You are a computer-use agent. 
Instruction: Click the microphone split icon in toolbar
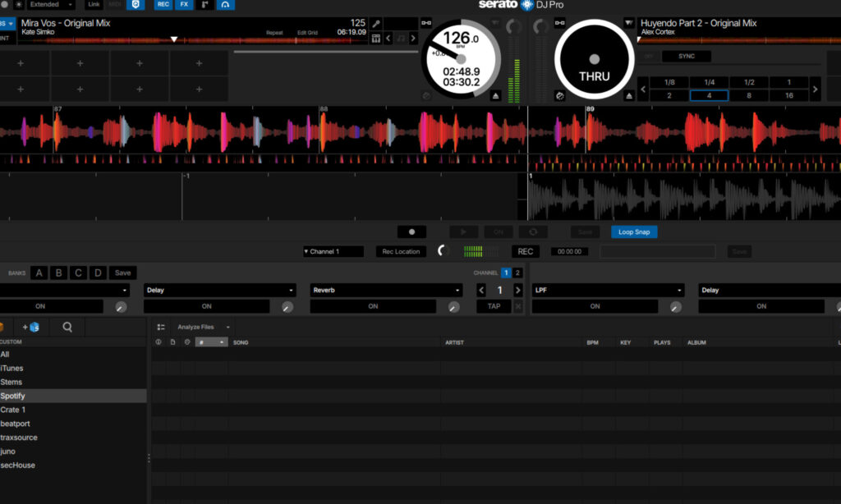tap(203, 5)
